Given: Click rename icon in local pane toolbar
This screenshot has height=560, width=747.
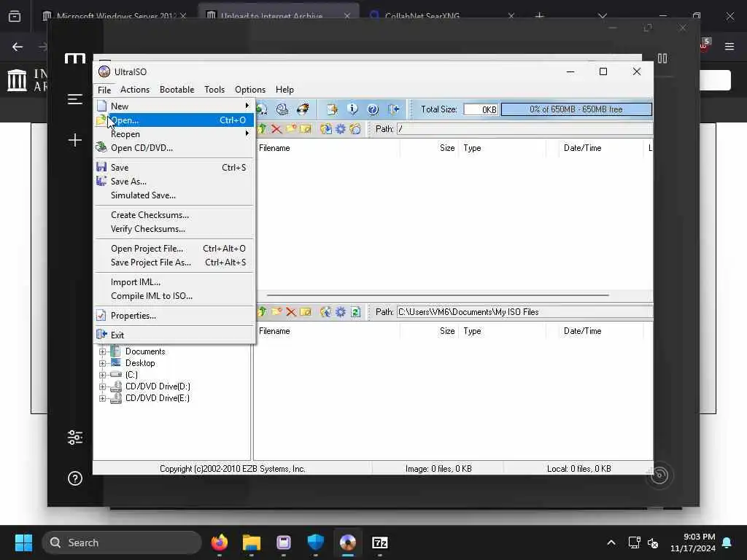Looking at the screenshot, I should 306,312.
